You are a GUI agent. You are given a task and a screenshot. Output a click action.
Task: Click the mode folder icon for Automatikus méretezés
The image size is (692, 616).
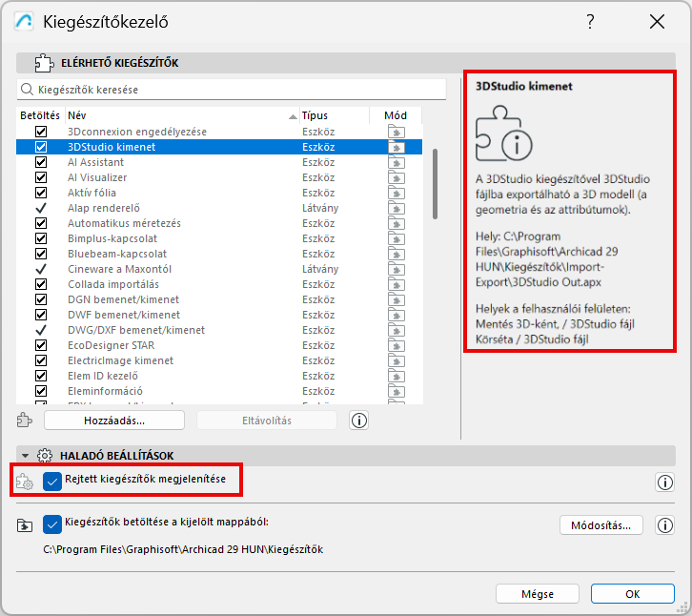(397, 223)
